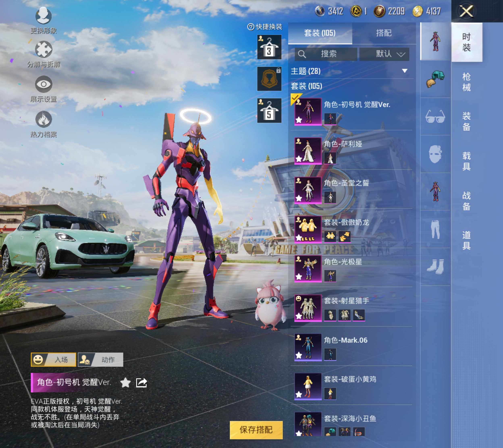Screen dimensions: 503x448
Task: Toggle the 展示设置 eye icon
Action: click(44, 84)
